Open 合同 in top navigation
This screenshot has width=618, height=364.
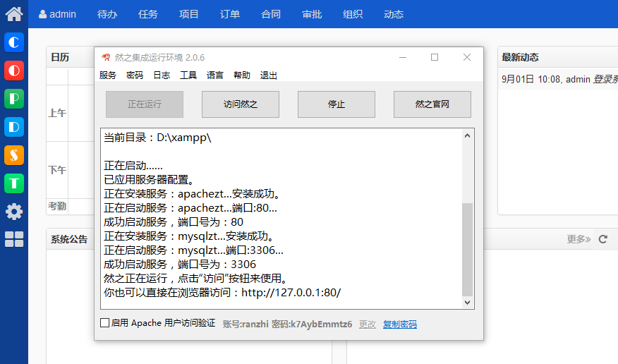point(271,14)
